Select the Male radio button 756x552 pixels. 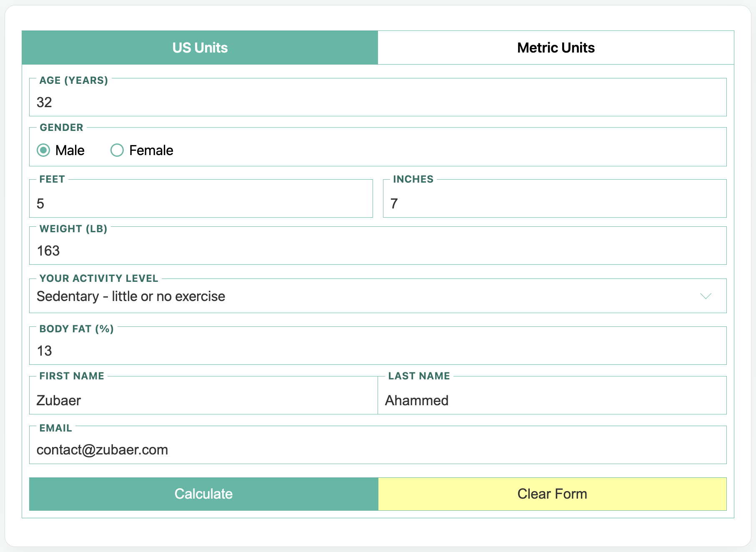click(43, 150)
